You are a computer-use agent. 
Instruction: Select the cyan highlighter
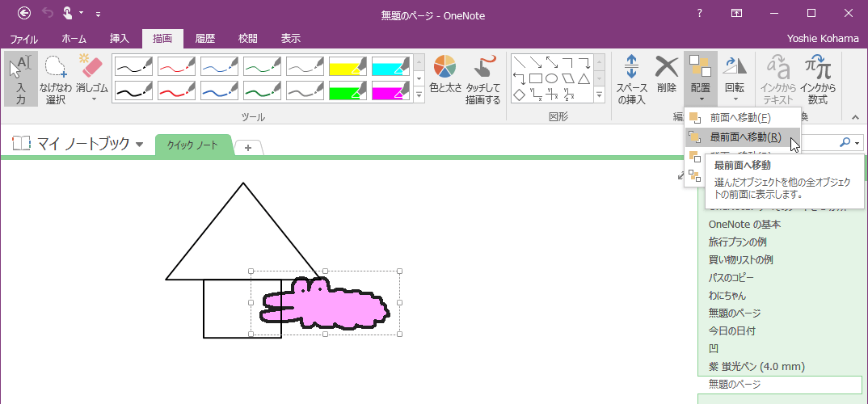tap(391, 66)
